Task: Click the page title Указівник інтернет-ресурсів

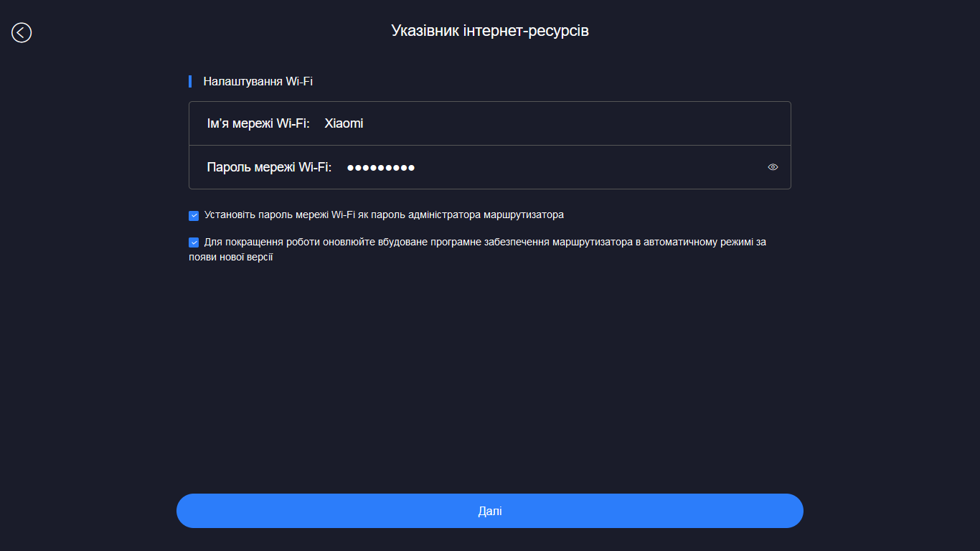Action: (490, 31)
